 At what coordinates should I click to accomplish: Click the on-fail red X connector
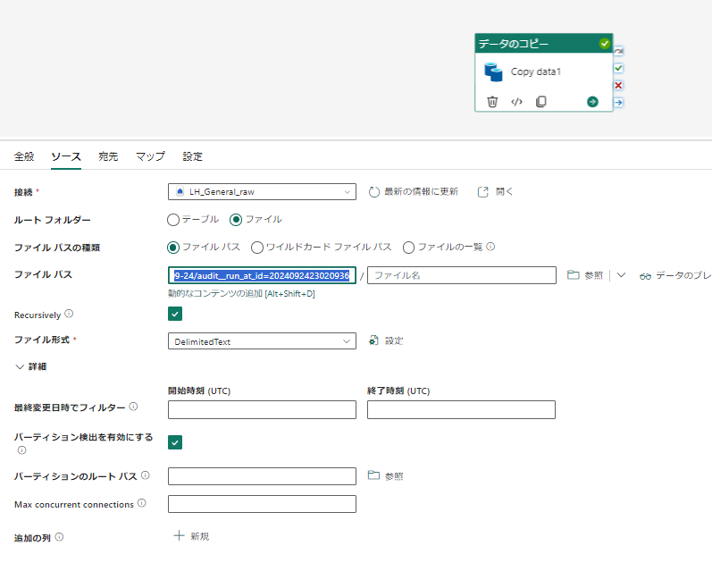point(618,86)
